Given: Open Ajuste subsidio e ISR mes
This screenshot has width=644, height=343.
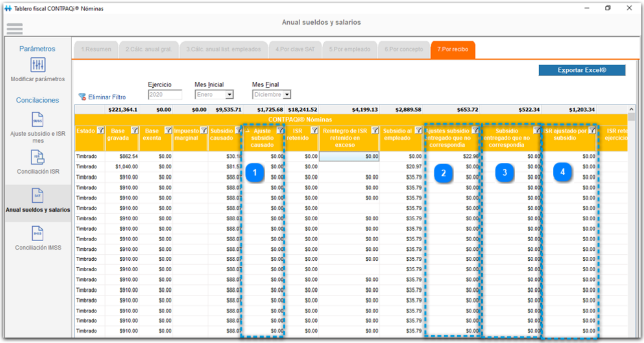Looking at the screenshot, I should [38, 128].
